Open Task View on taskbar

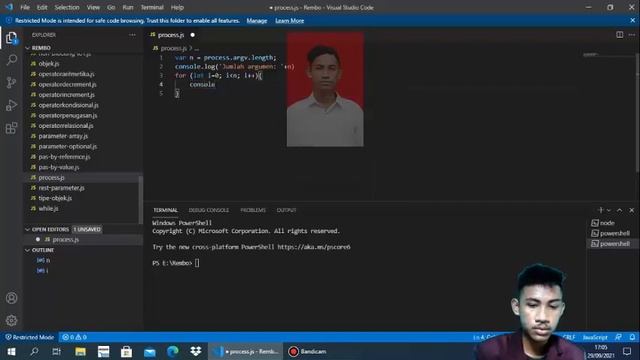click(x=57, y=351)
